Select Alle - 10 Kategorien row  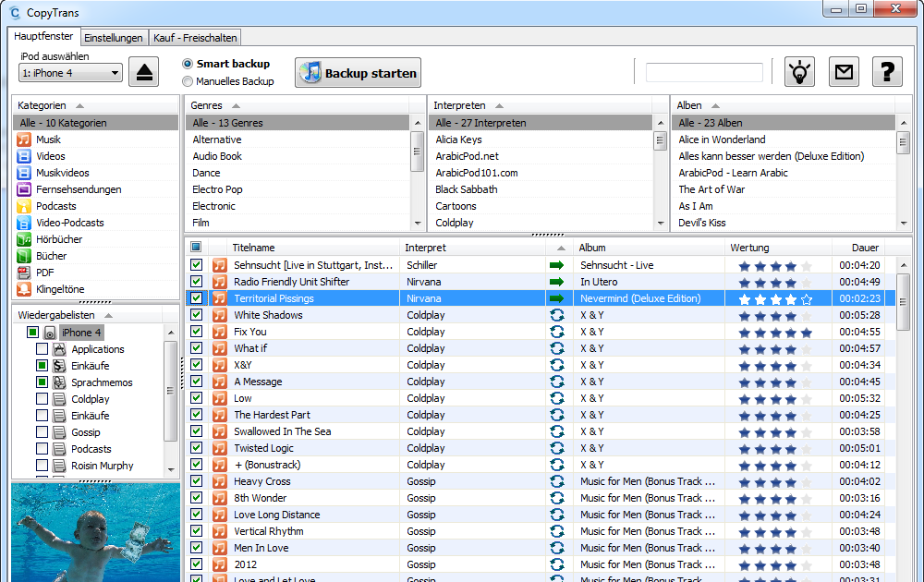point(95,123)
